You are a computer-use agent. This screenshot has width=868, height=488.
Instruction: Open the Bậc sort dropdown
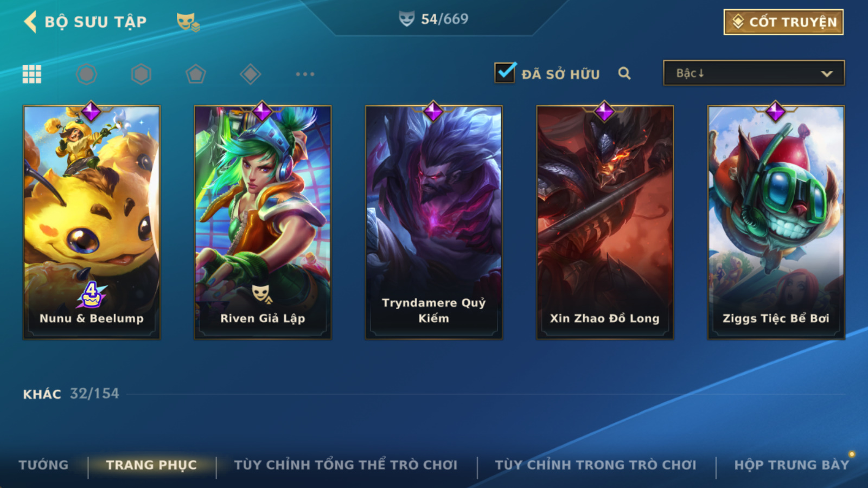pos(754,73)
